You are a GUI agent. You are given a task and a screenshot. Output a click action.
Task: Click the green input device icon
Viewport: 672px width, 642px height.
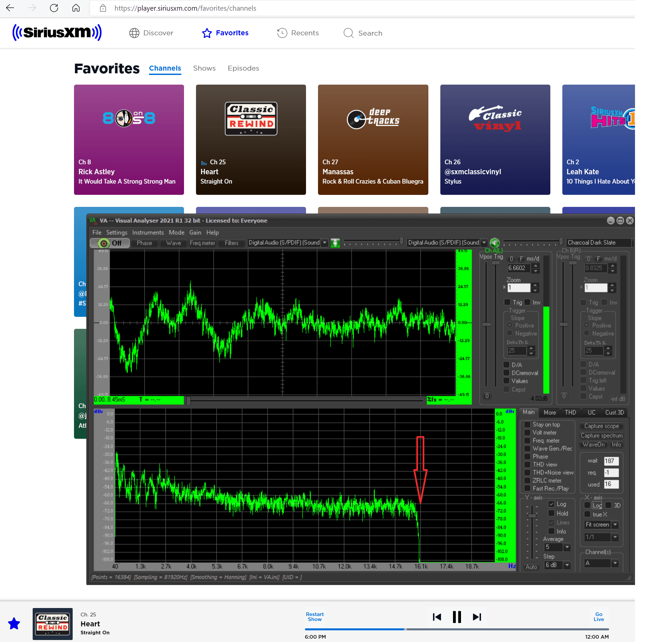pos(335,243)
